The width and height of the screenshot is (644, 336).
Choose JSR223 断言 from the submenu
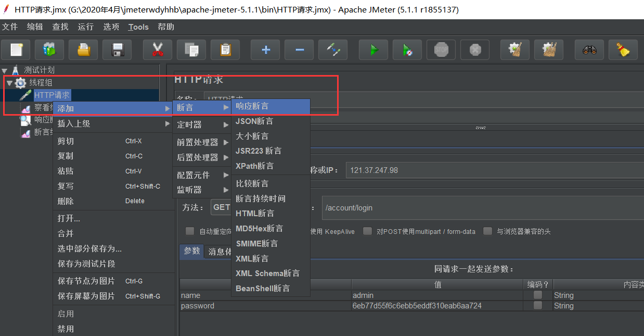(271, 151)
